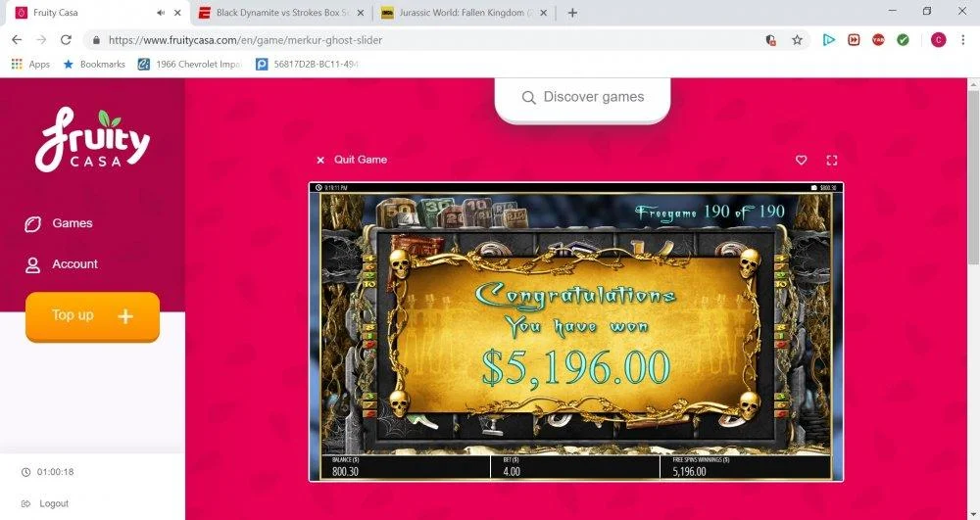
Task: Close the Jurassic World tab
Action: click(543, 13)
